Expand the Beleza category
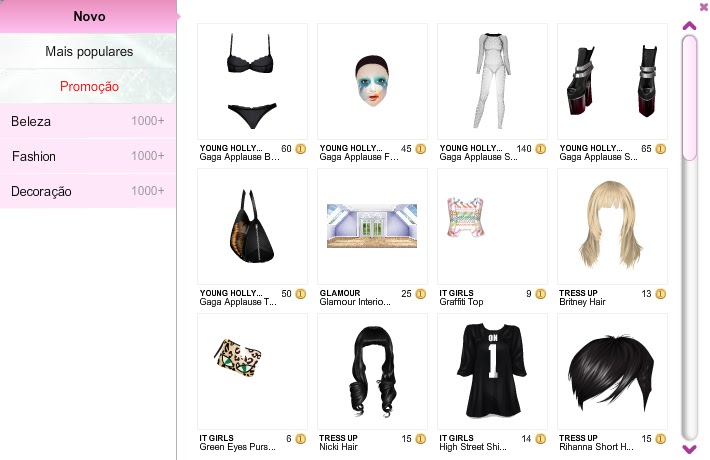The height and width of the screenshot is (460, 710). pos(88,121)
